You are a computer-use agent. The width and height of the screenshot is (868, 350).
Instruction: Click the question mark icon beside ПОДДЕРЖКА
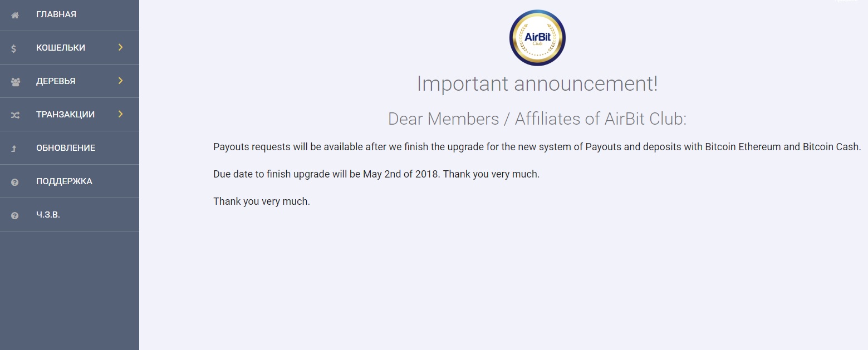pyautogui.click(x=15, y=182)
